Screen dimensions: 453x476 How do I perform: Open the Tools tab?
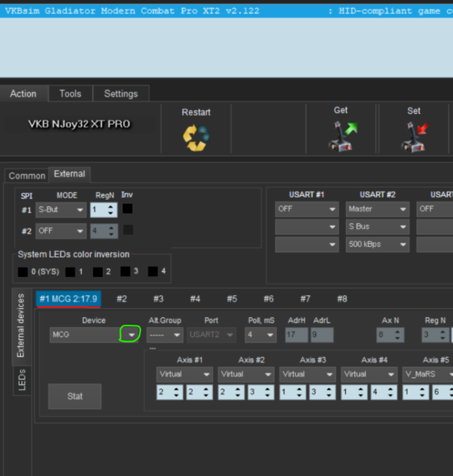point(70,94)
